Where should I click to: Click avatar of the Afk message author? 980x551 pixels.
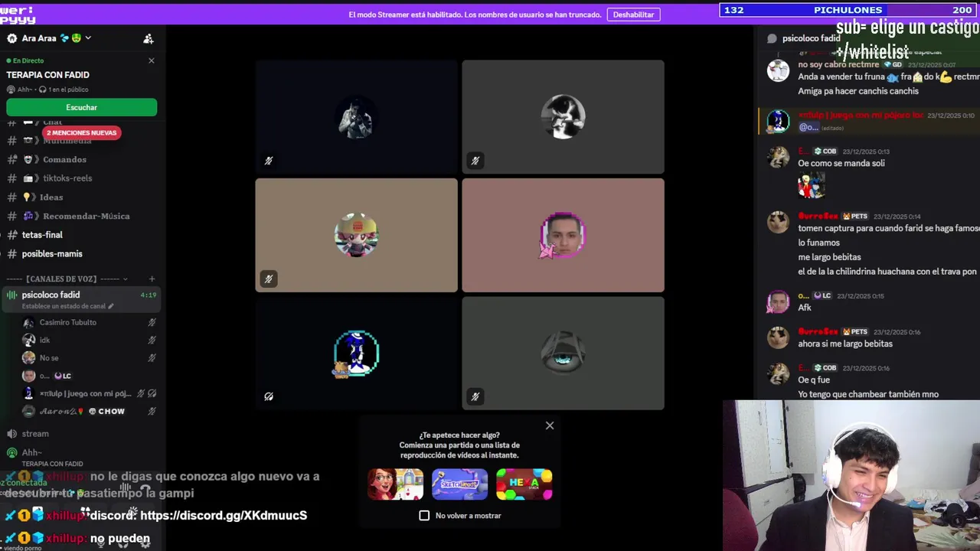(778, 302)
